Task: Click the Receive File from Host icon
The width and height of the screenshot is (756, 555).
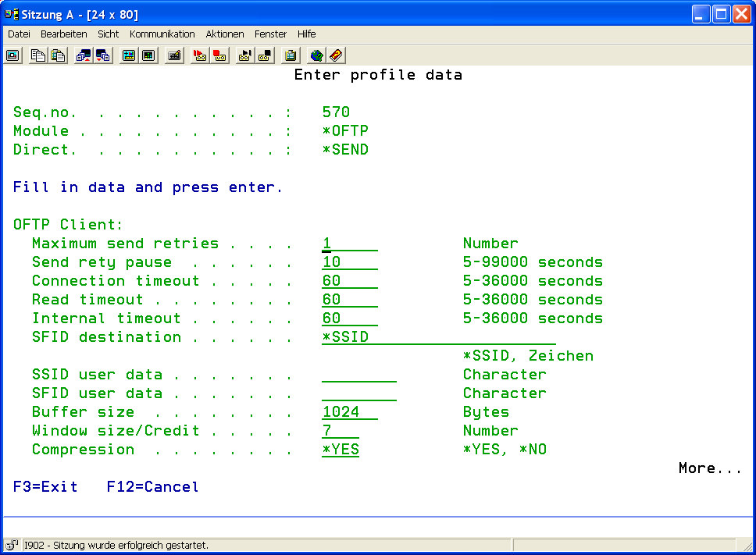Action: (x=102, y=55)
